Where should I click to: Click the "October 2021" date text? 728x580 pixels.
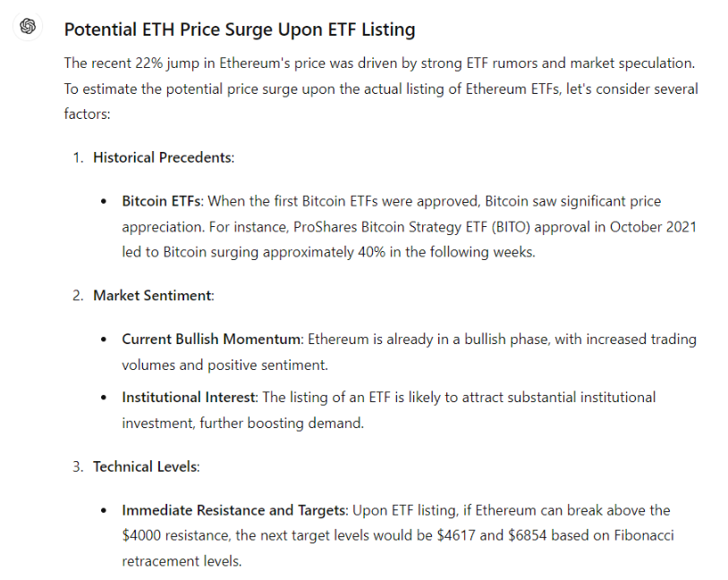pyautogui.click(x=653, y=227)
